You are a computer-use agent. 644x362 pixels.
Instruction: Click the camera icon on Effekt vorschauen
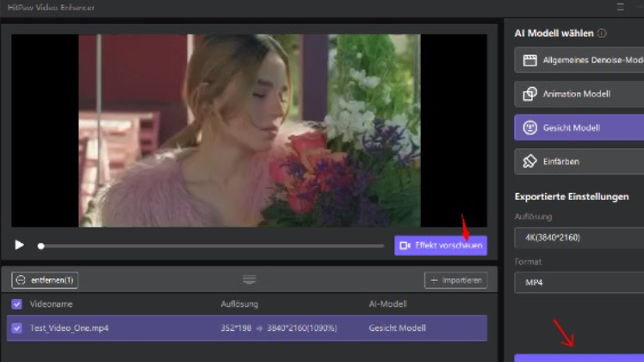[x=406, y=246]
